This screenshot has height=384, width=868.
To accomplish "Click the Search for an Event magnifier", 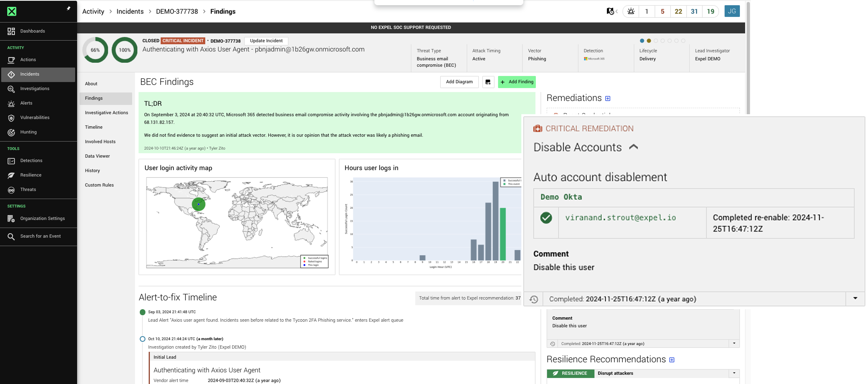I will click(11, 236).
